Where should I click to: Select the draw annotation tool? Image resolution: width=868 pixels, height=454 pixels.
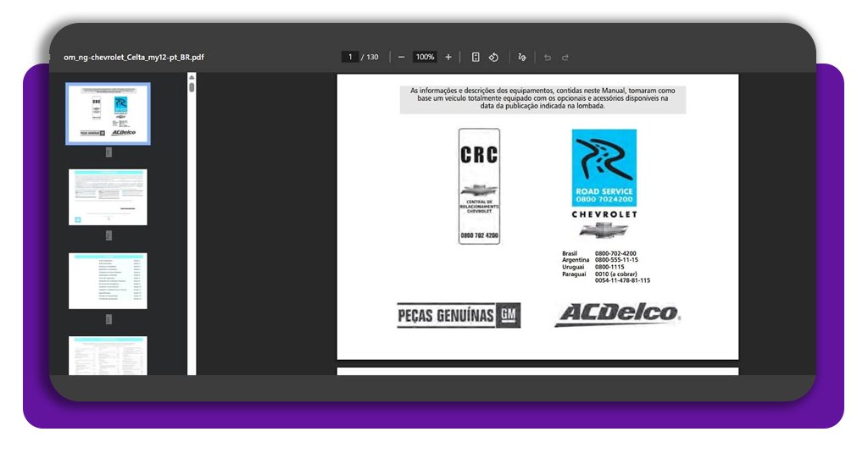[522, 57]
